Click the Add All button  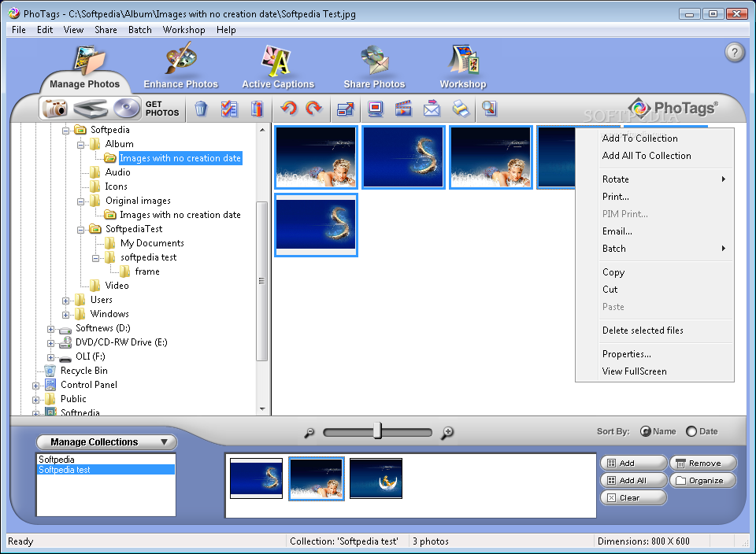633,480
